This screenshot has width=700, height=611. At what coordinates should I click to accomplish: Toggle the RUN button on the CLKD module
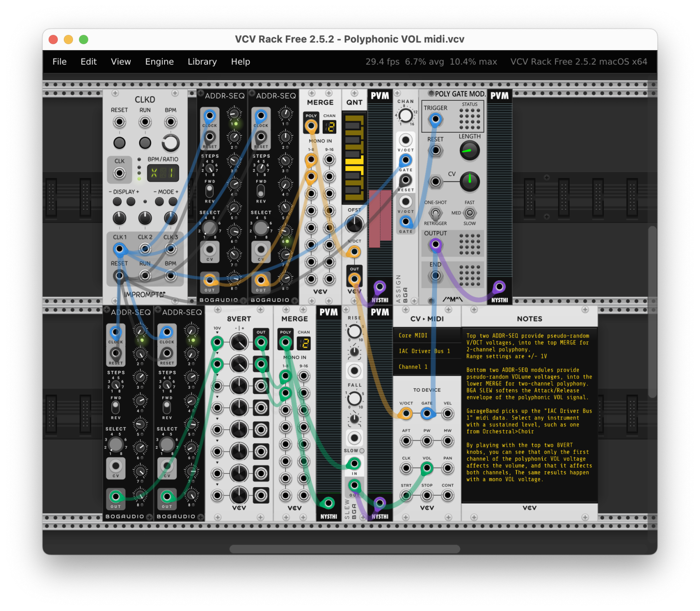click(x=145, y=143)
